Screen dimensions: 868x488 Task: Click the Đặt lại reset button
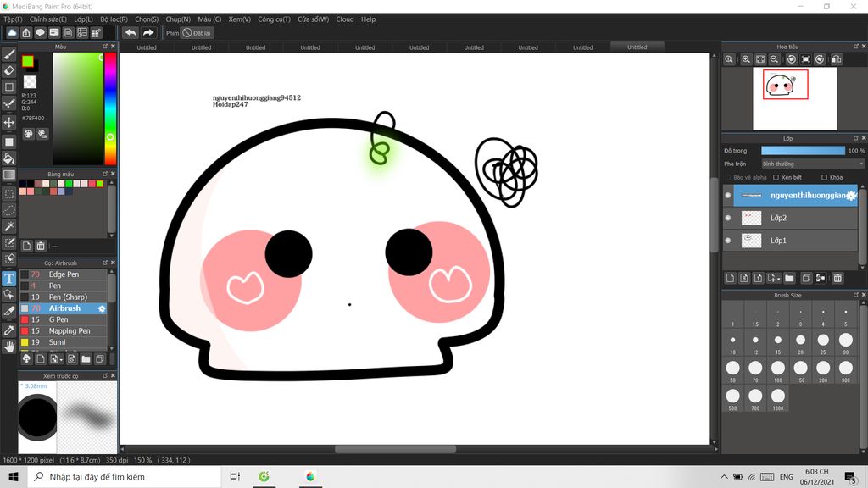[197, 33]
